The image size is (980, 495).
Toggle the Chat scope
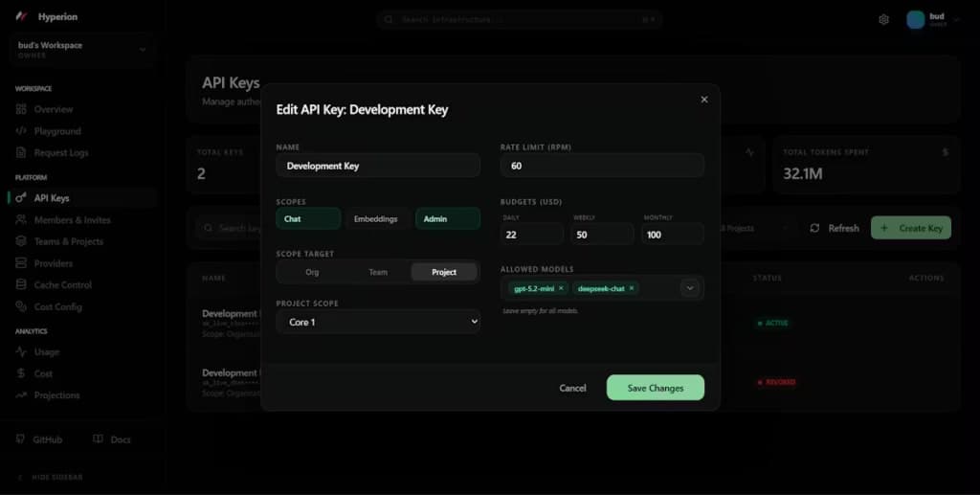point(308,218)
